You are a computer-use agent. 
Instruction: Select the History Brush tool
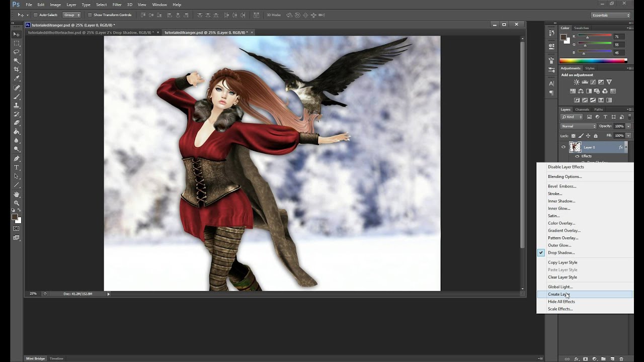pyautogui.click(x=17, y=114)
